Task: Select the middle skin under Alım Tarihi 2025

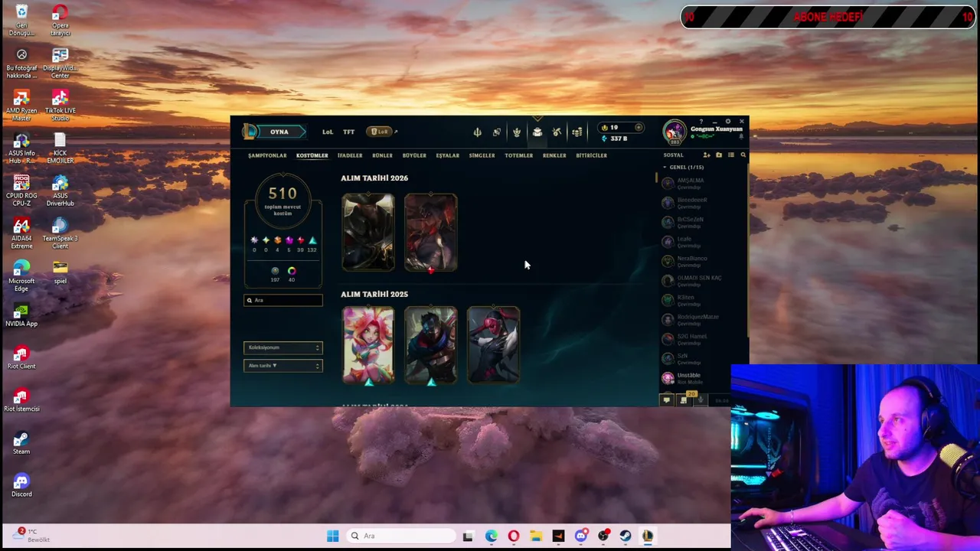Action: [431, 345]
